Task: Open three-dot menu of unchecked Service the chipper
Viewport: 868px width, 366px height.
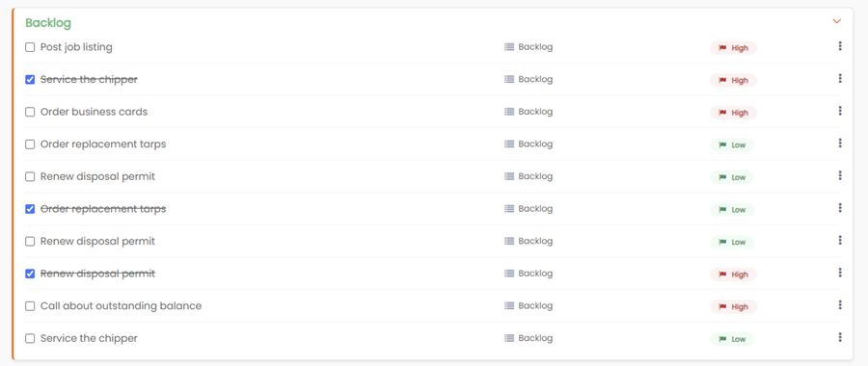Action: [x=840, y=337]
